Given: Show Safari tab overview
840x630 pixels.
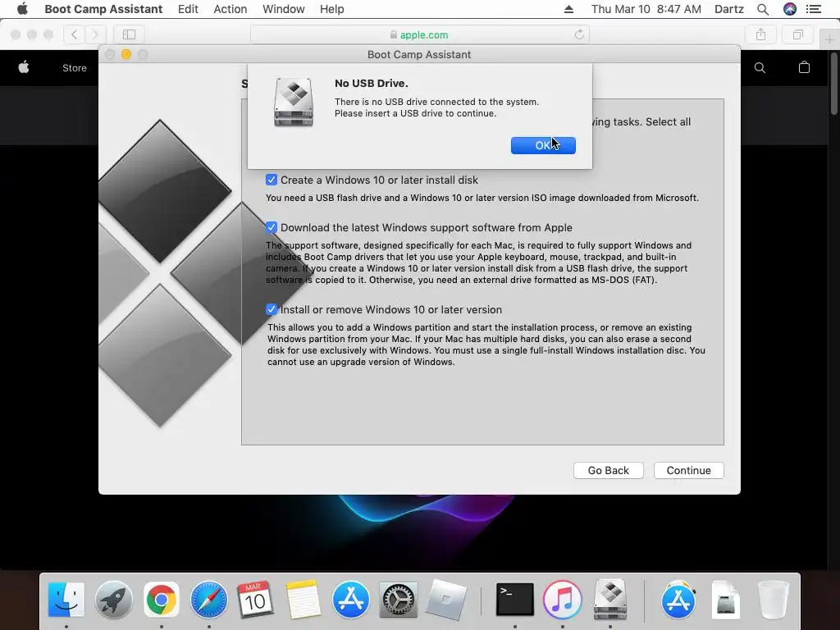Looking at the screenshot, I should coord(798,34).
